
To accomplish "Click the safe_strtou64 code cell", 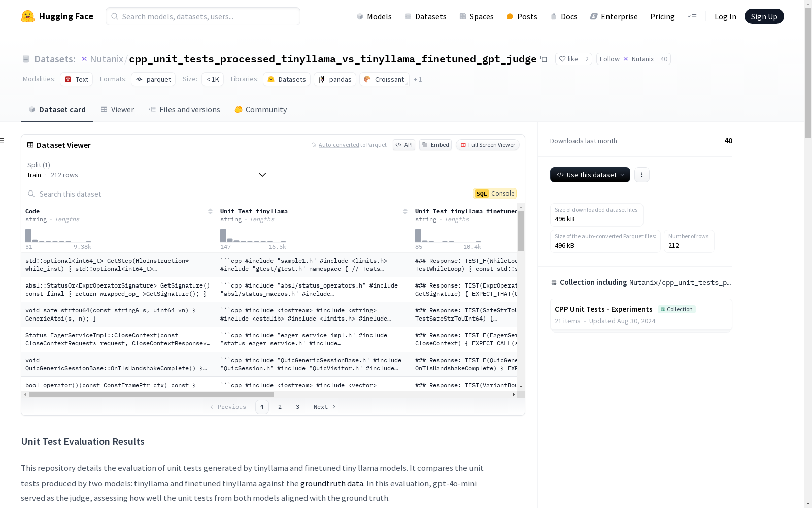I will tap(119, 314).
